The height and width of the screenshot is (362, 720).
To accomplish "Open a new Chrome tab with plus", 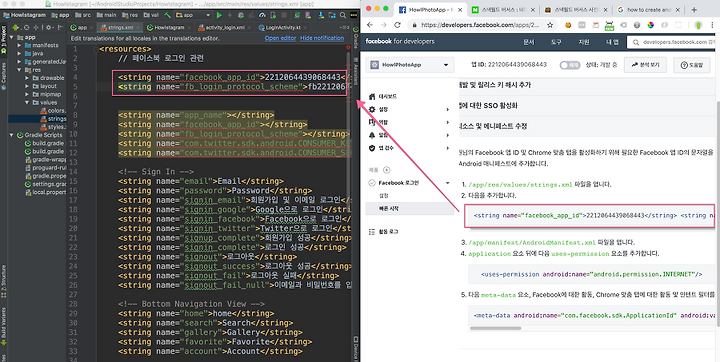I will point(694,9).
